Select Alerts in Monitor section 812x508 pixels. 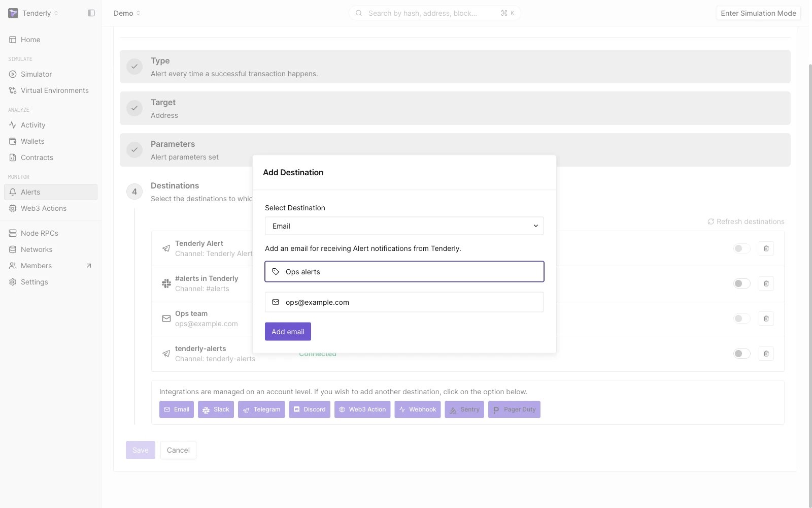point(51,192)
